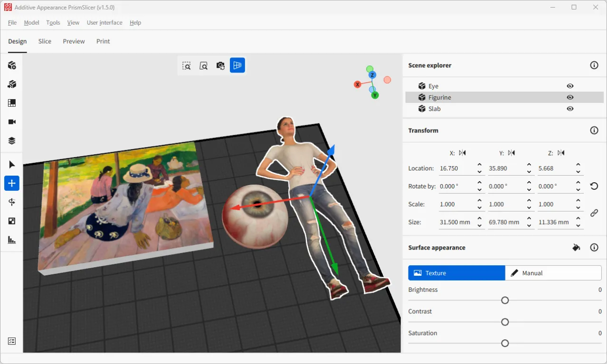Toggle the perspective view icon
This screenshot has width=607, height=364.
[x=237, y=65]
